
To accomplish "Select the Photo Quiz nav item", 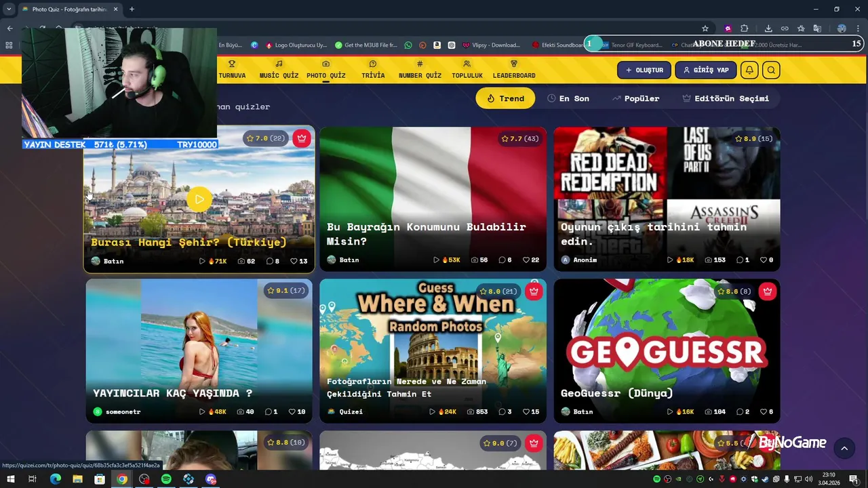I will pos(325,69).
